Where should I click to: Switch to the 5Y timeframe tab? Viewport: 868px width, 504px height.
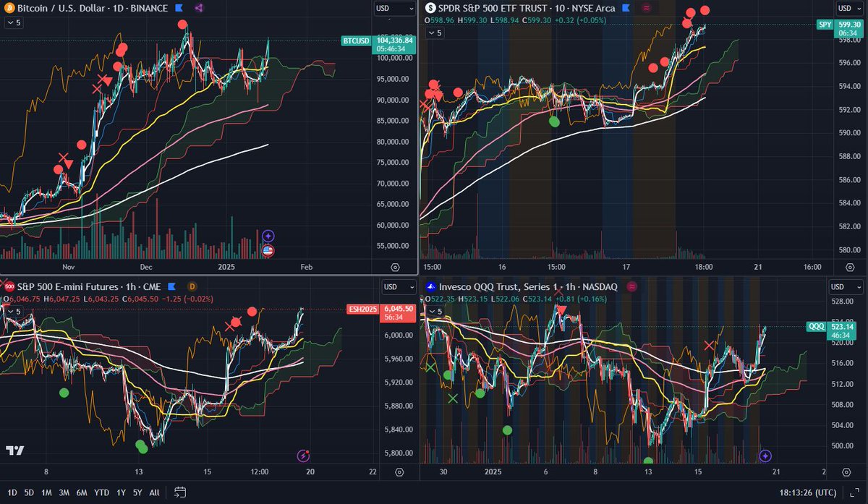click(137, 492)
